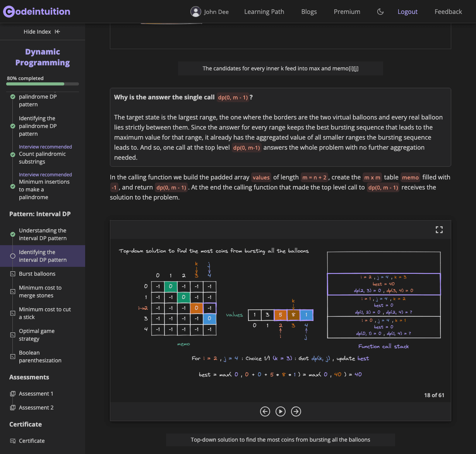Viewport: 476px width, 454px height.
Task: Open Learning Path page
Action: click(264, 12)
